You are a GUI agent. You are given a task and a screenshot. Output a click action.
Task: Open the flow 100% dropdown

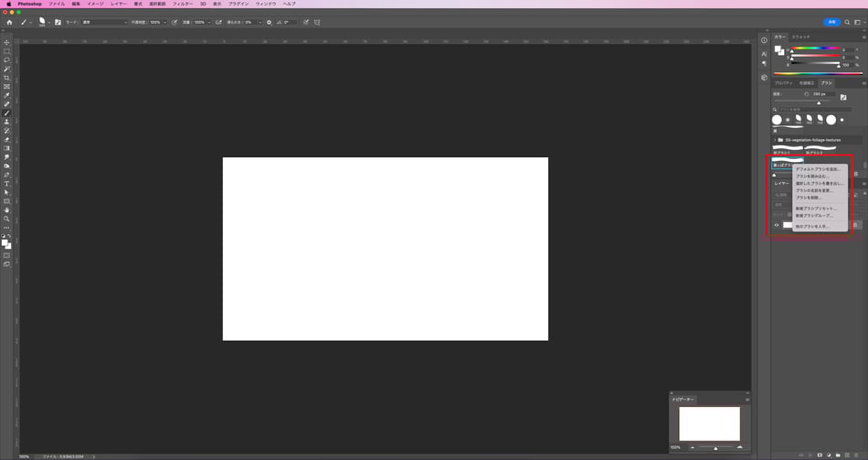[x=208, y=23]
